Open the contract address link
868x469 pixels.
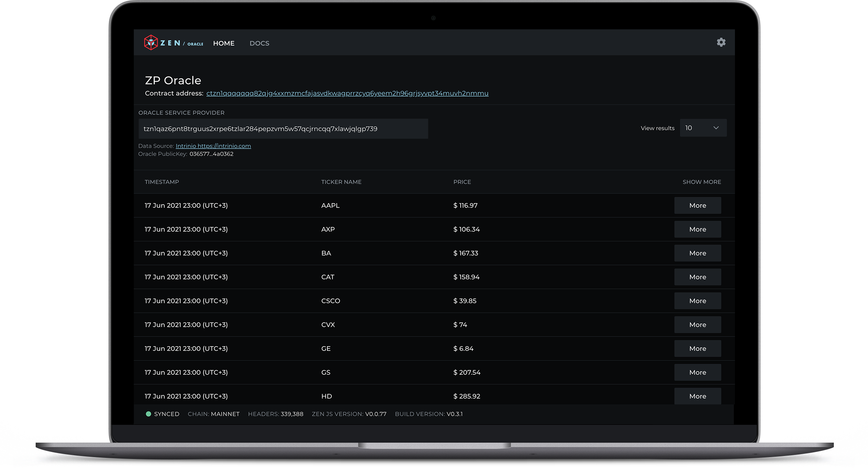[x=347, y=93]
